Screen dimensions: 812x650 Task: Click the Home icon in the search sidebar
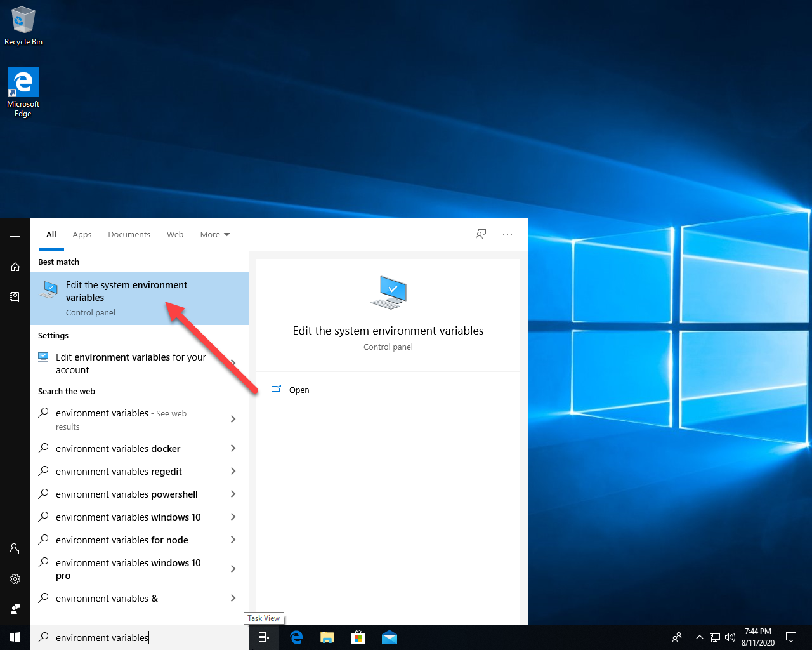(x=15, y=267)
